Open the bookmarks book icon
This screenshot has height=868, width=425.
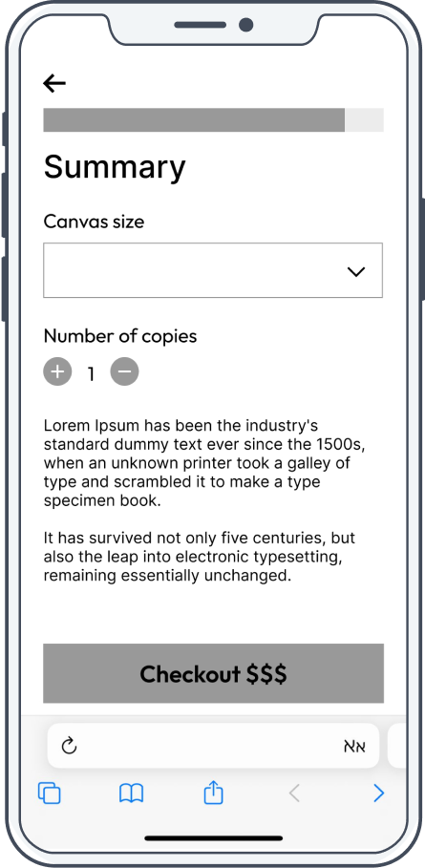click(131, 794)
